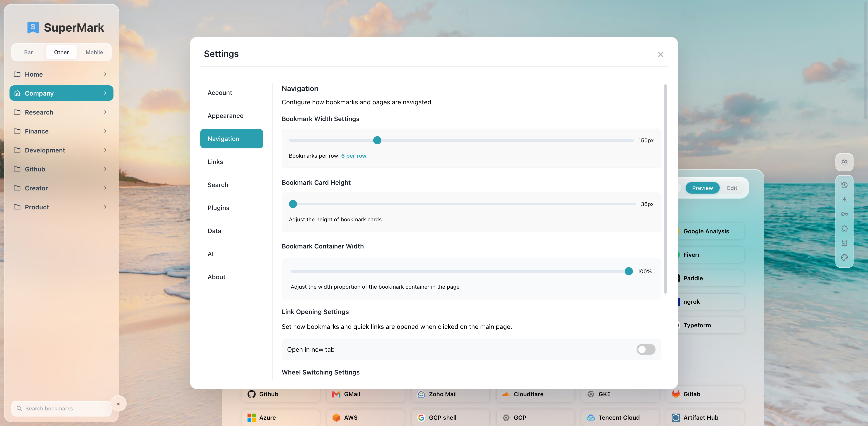Click the Artifact Hub bookmark icon
868x426 pixels.
[x=676, y=418]
